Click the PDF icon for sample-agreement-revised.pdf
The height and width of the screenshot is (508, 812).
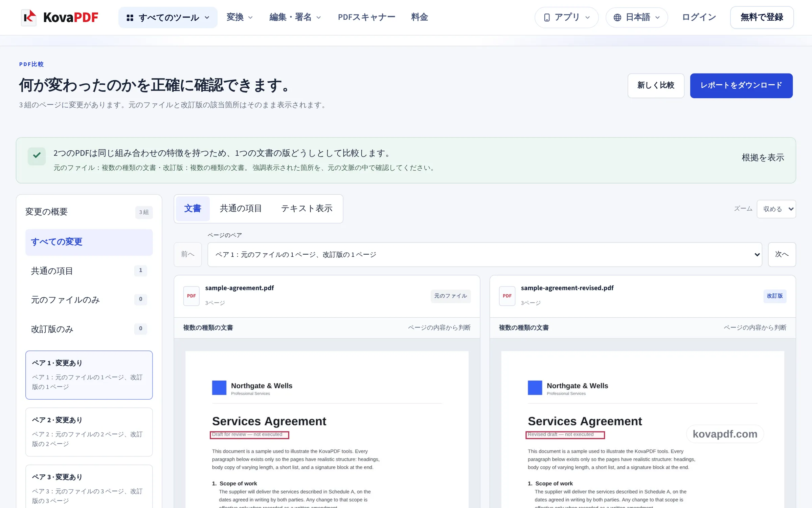(x=507, y=296)
